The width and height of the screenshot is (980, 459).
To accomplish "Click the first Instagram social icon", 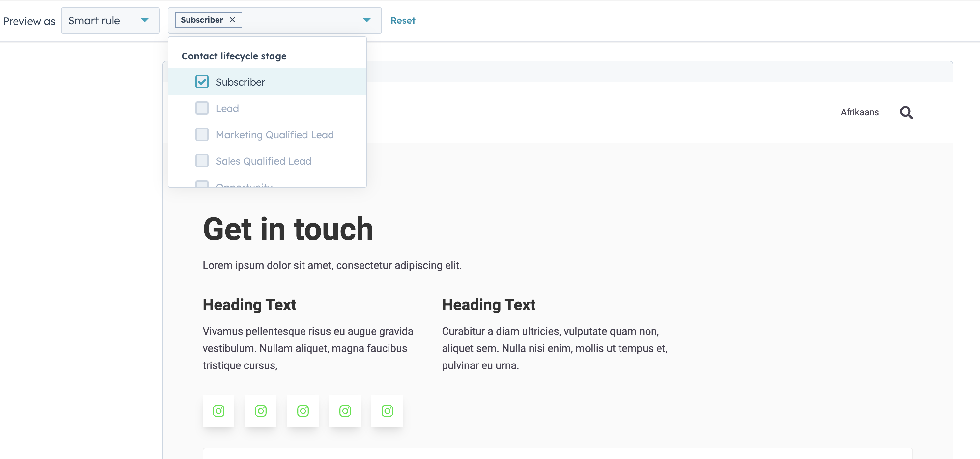I will point(218,411).
